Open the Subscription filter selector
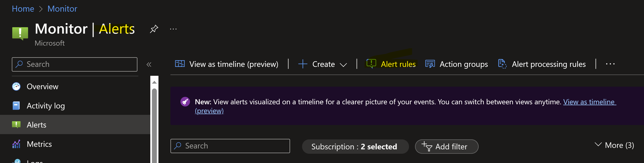 click(x=355, y=146)
